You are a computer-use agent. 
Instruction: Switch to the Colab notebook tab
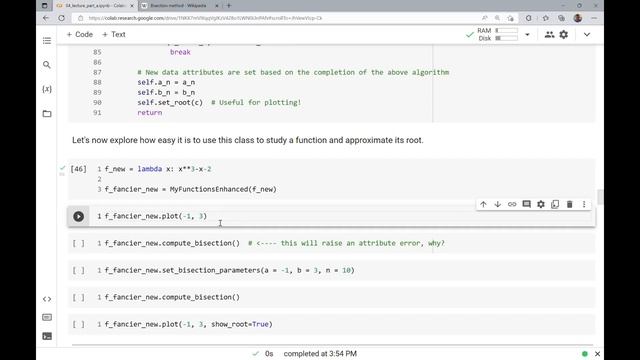95,6
